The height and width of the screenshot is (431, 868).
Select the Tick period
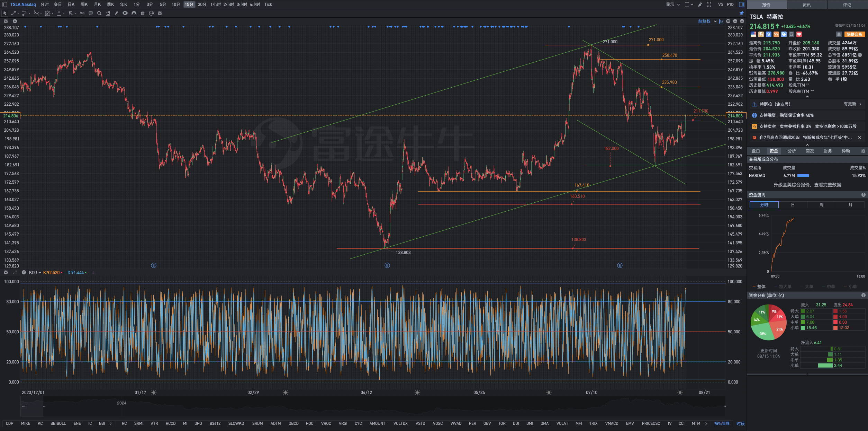[268, 5]
